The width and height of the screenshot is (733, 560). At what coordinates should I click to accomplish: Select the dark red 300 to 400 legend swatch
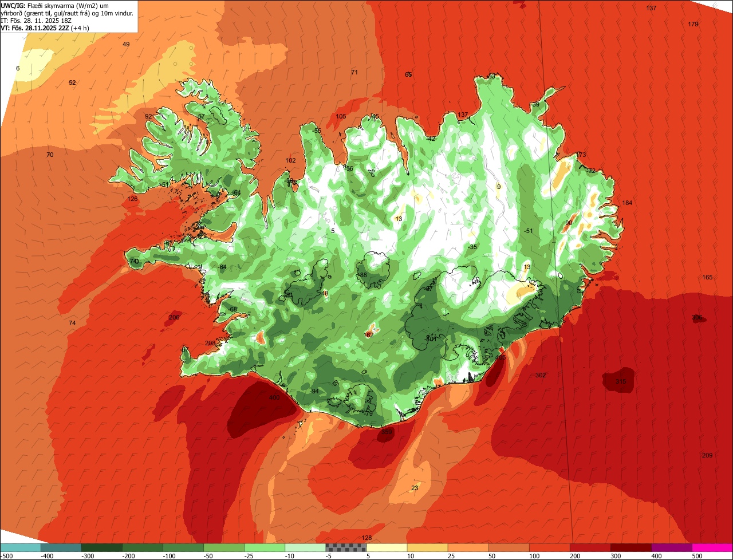coord(631,547)
